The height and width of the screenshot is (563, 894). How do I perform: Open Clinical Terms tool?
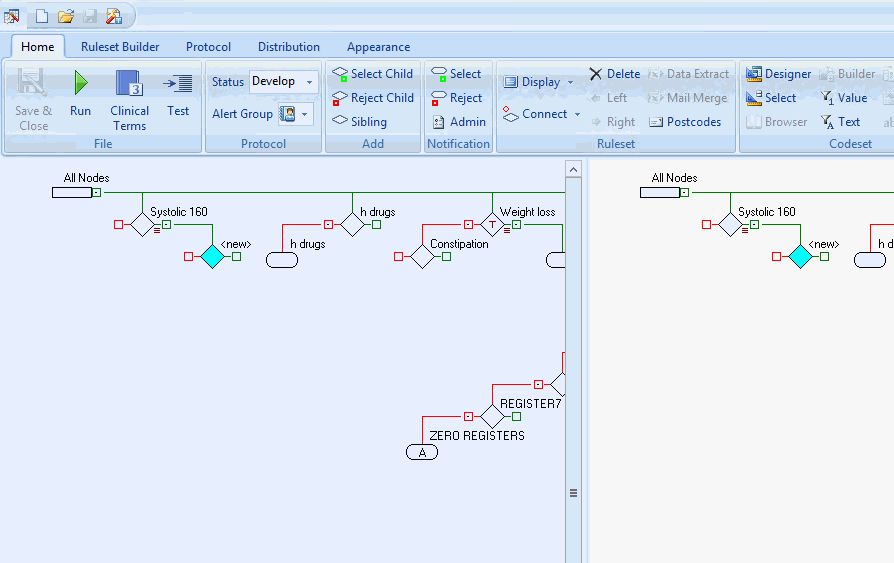point(129,84)
